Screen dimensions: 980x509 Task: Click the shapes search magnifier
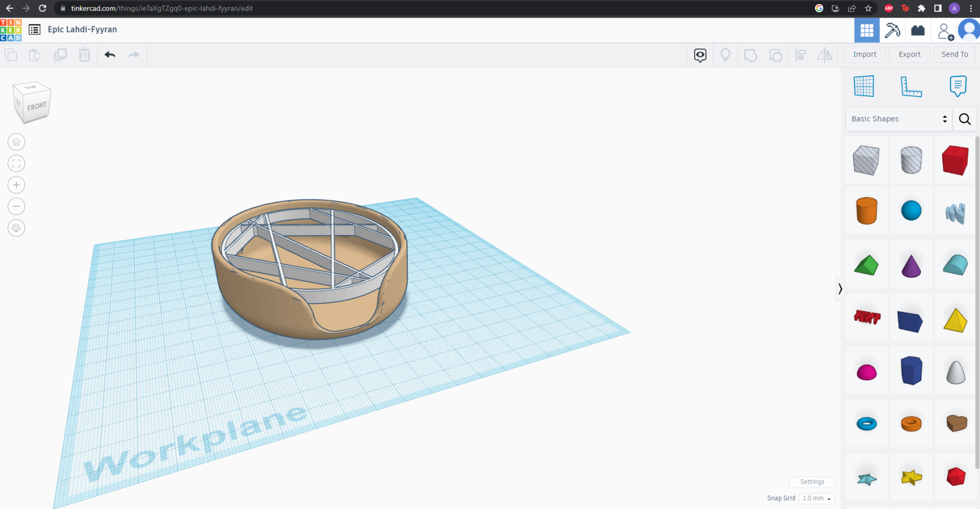965,119
